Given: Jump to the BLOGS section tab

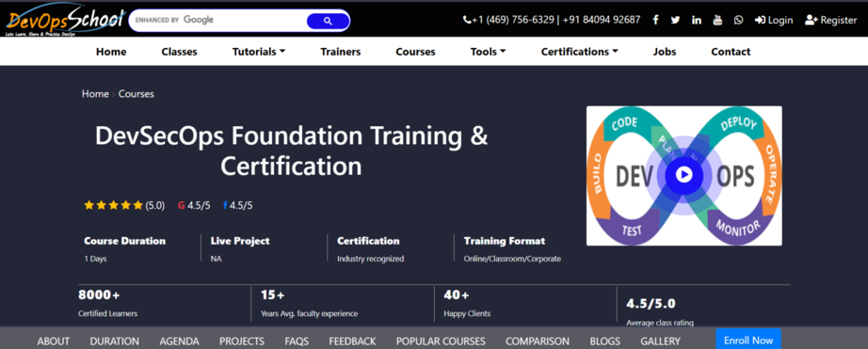Looking at the screenshot, I should (x=605, y=341).
